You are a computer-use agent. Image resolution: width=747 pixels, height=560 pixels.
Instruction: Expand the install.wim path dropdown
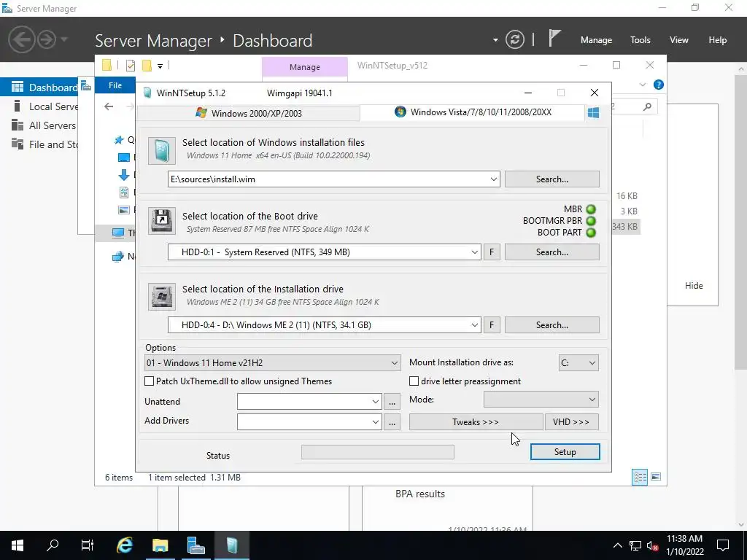click(x=494, y=179)
